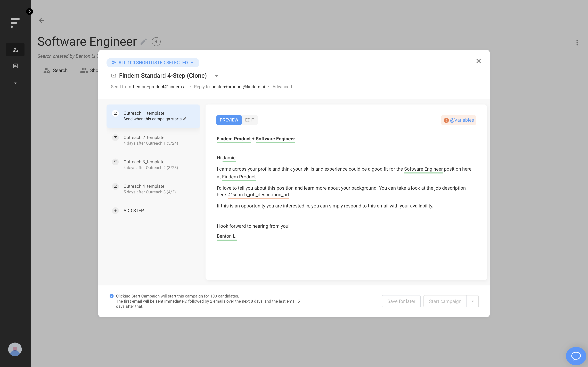Add a new step with ADD STEP

[133, 211]
